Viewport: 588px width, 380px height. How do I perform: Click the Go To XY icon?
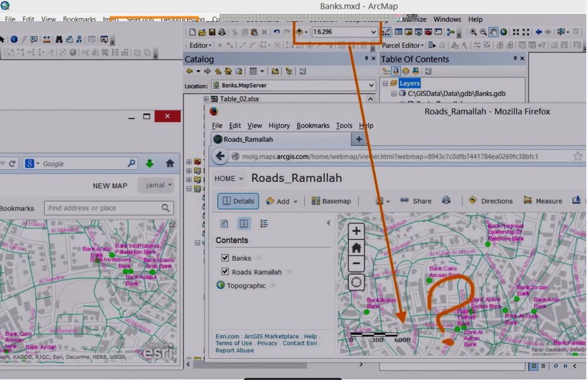[x=79, y=39]
